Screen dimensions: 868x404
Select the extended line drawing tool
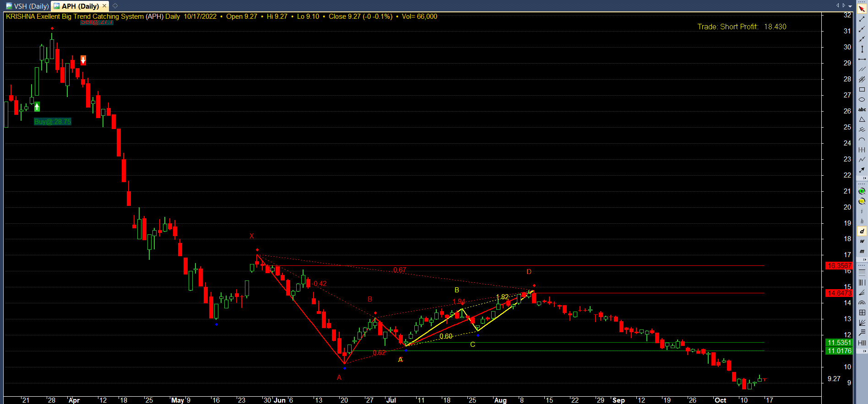point(862,39)
